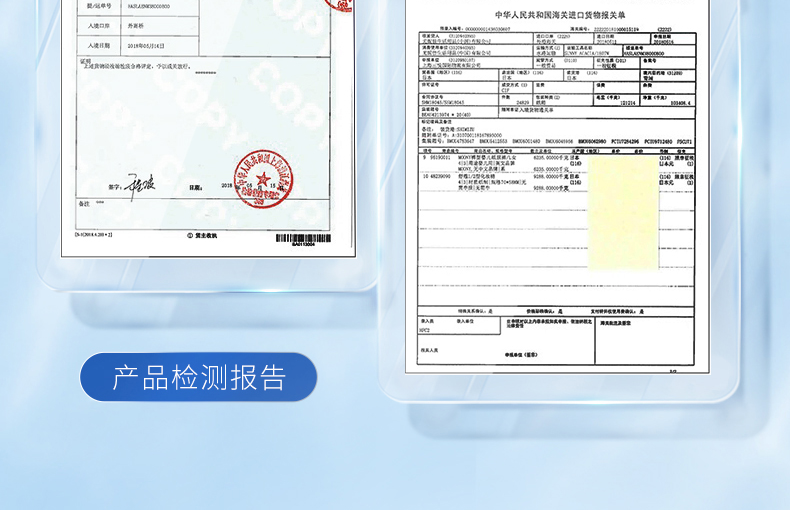
Task: Click the 产品检测报告 blue button
Action: click(198, 377)
